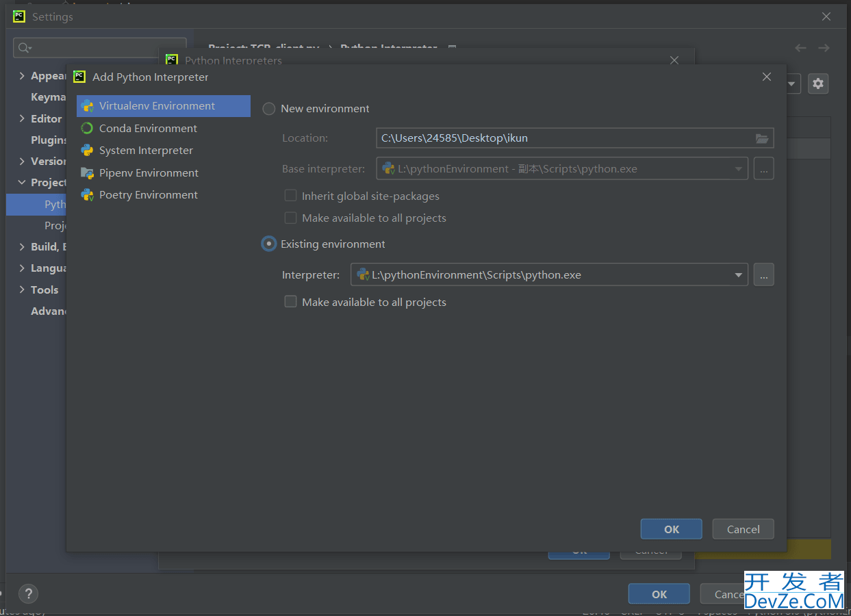Click the Settings search field
851x616 pixels.
click(x=100, y=48)
